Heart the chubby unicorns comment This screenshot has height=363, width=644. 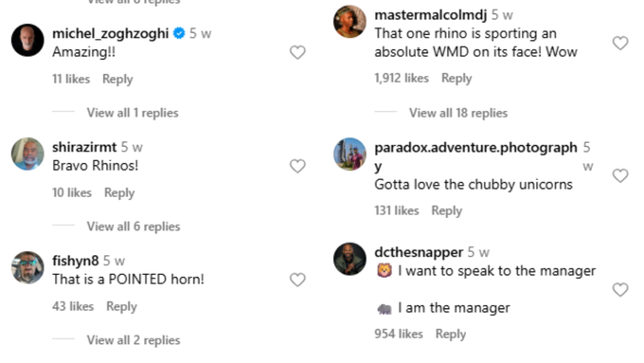620,175
